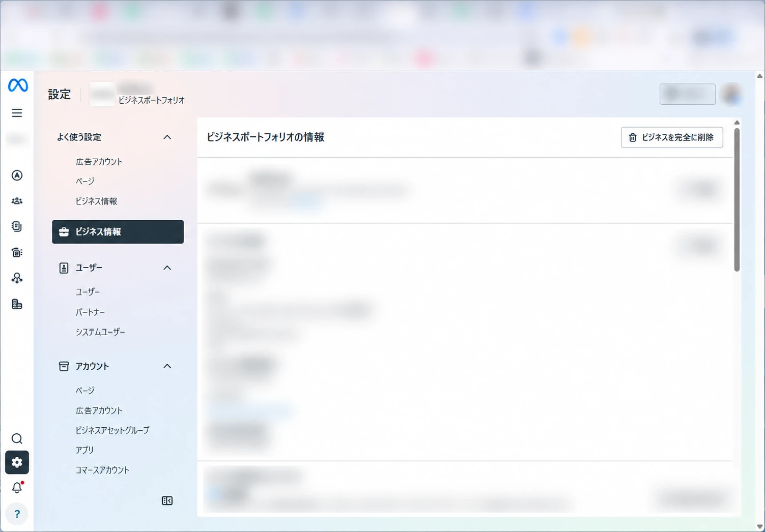Open the business portfolio selector
Viewport: 765px width, 532px height.
tap(137, 94)
